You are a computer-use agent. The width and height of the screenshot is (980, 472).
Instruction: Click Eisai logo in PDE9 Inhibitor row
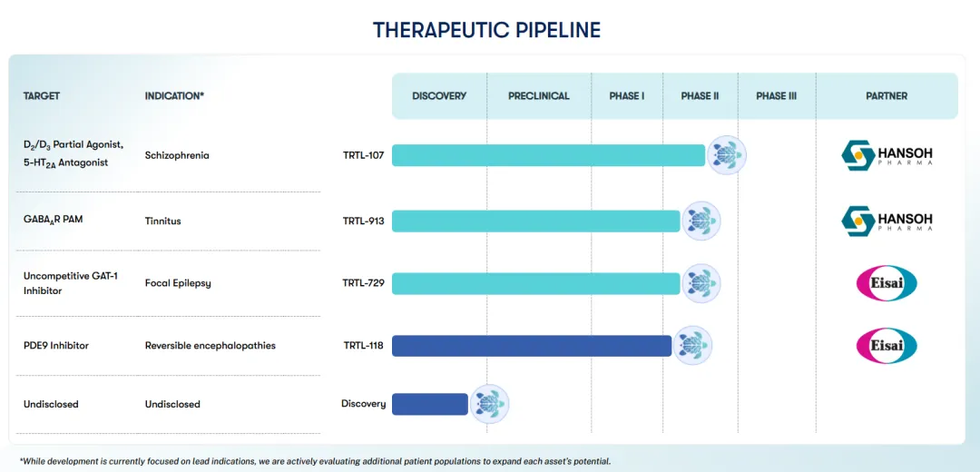(887, 346)
